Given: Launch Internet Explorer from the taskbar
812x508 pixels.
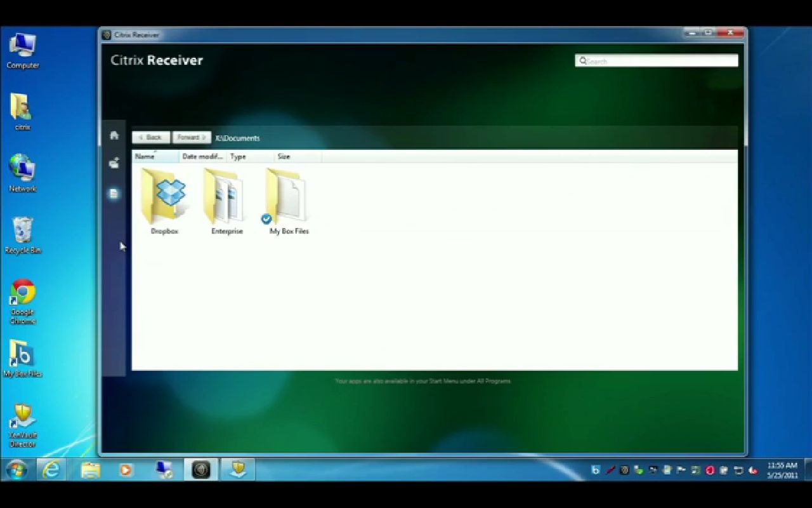Looking at the screenshot, I should (51, 470).
